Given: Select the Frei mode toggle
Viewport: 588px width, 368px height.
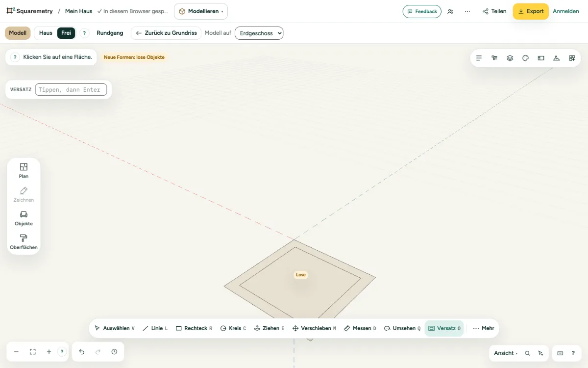Looking at the screenshot, I should (x=66, y=33).
